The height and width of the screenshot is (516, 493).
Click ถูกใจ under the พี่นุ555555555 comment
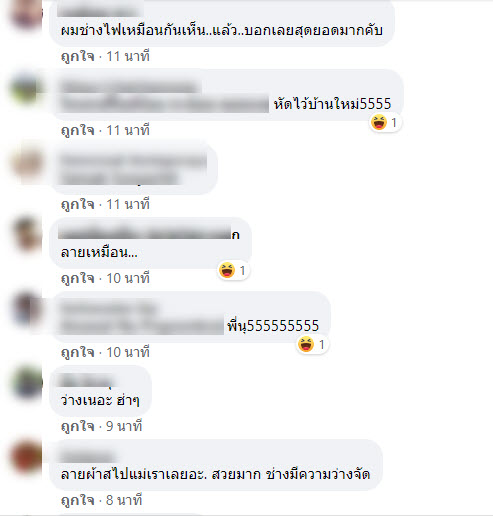point(78,352)
